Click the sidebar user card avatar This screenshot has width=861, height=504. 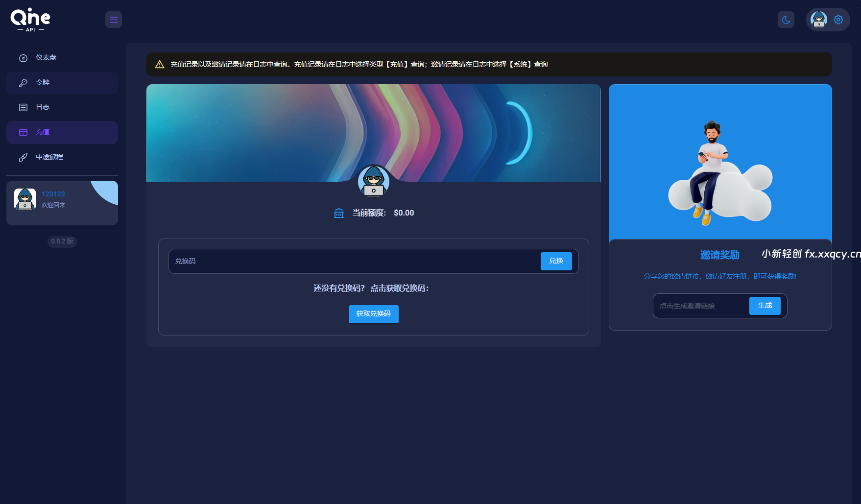[25, 199]
